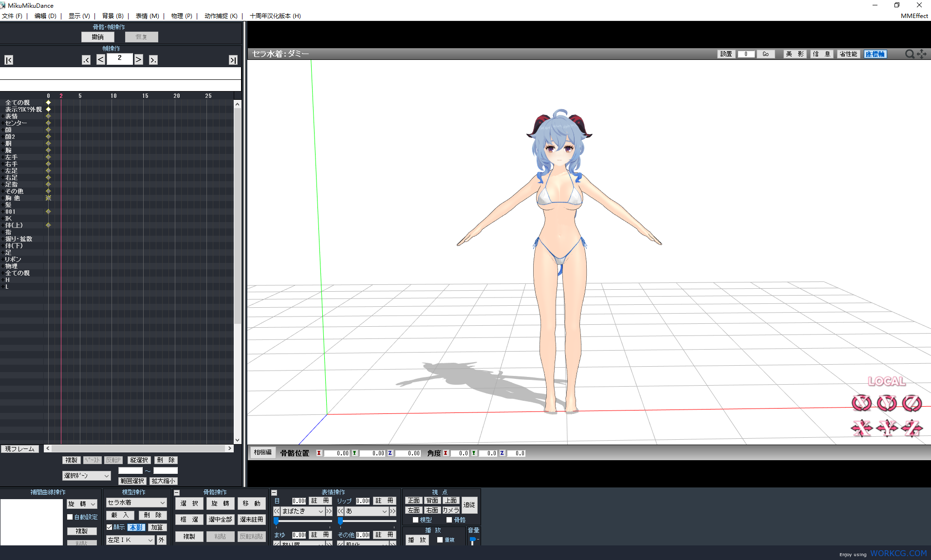Viewport: 931px width, 560px height.
Task: Click the 正面 front view button
Action: tap(414, 501)
